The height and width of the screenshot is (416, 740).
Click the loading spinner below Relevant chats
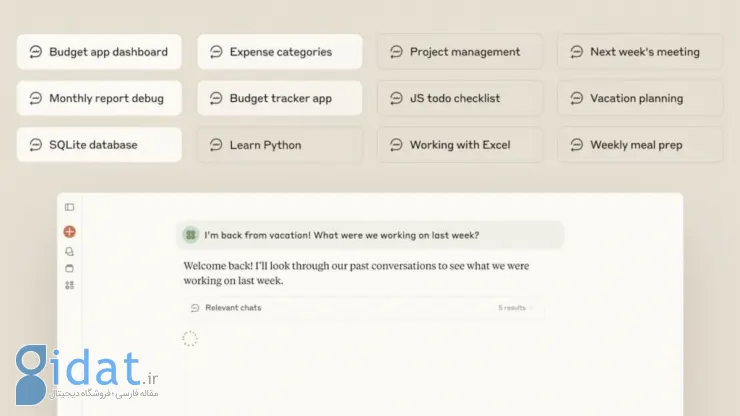(x=190, y=339)
